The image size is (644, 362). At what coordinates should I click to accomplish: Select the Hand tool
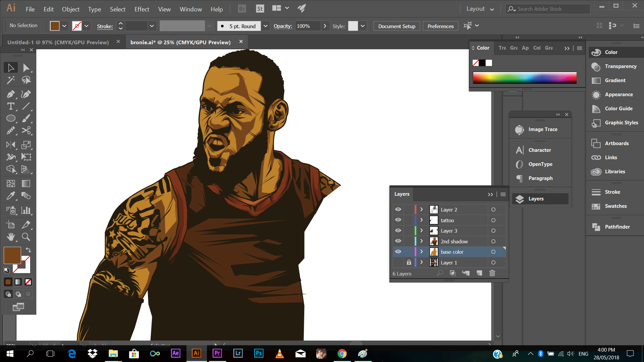(11, 237)
